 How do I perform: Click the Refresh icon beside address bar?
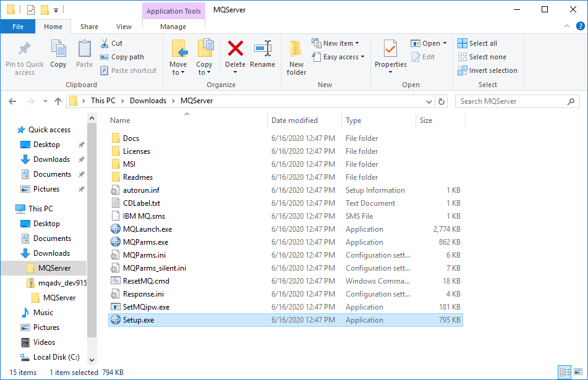pos(441,101)
